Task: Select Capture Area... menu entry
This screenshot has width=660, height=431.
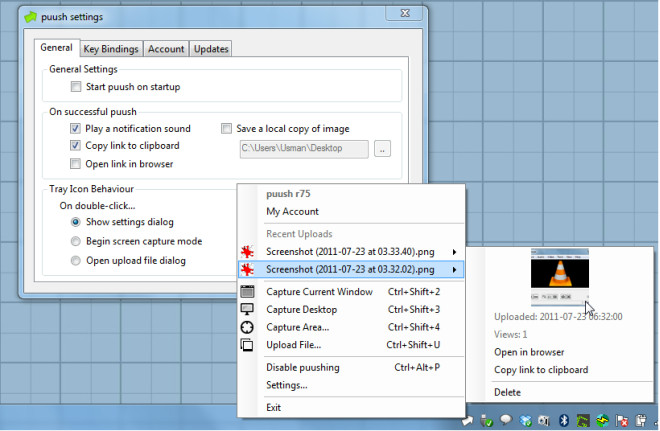Action: (351, 327)
